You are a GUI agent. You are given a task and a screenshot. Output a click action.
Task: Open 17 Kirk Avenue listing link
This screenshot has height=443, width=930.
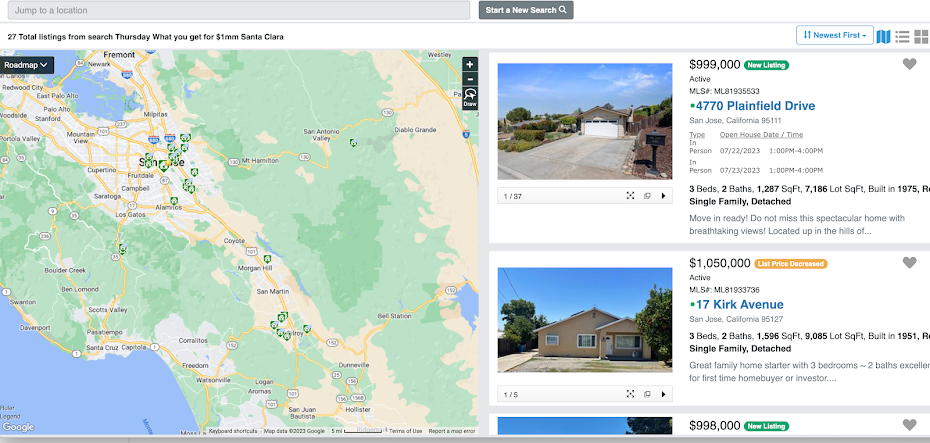[x=740, y=305]
